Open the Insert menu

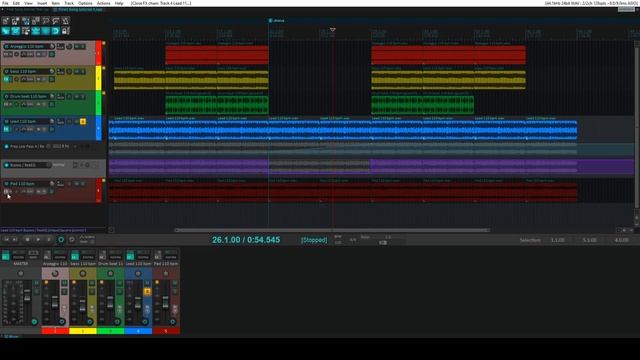click(42, 3)
